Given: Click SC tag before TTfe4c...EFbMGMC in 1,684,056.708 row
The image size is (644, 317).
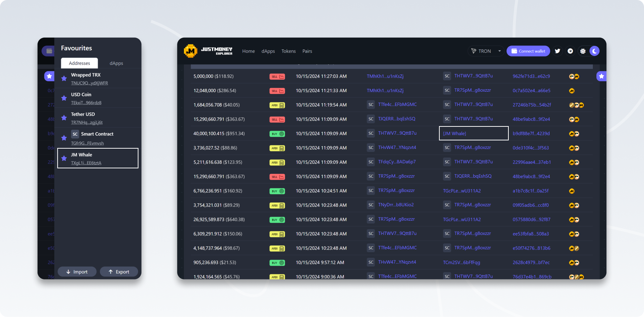Looking at the screenshot, I should (371, 105).
